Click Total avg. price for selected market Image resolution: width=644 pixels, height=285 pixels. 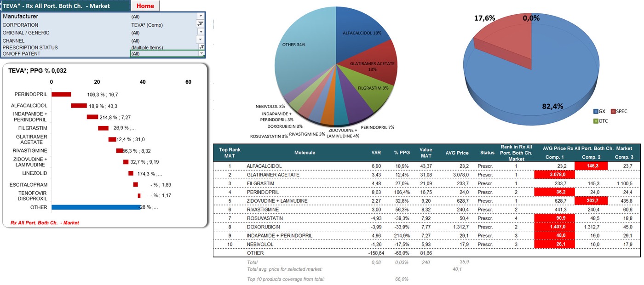pyautogui.click(x=285, y=269)
